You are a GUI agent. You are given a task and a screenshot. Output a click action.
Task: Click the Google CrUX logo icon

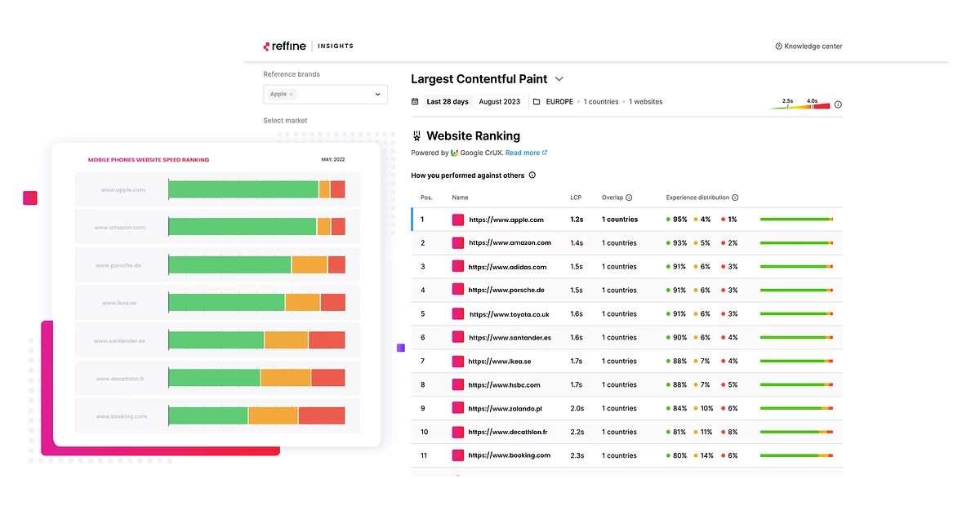click(x=455, y=153)
